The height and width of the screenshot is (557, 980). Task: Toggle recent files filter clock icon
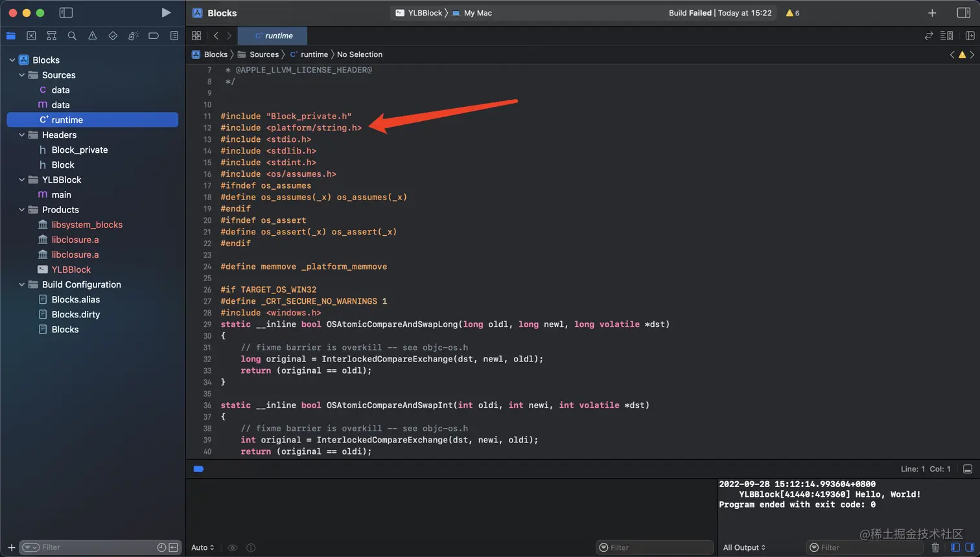tap(161, 547)
